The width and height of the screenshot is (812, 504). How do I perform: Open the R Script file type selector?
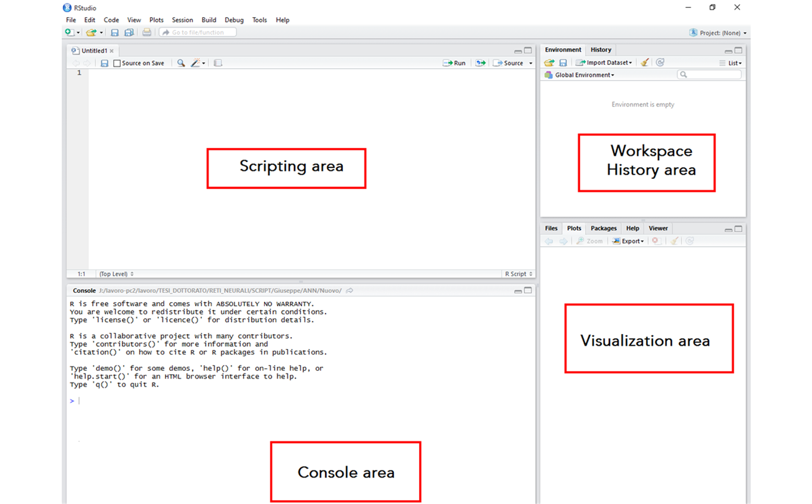click(518, 274)
